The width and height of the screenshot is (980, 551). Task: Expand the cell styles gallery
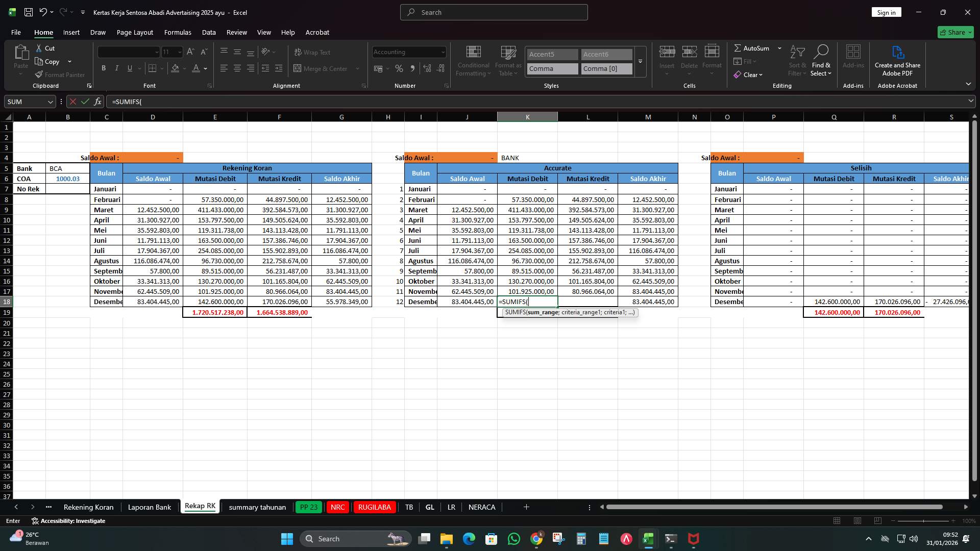pyautogui.click(x=640, y=62)
